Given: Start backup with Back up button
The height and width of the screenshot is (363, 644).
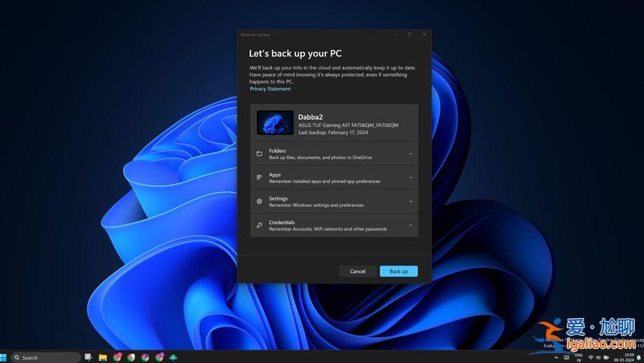Looking at the screenshot, I should click(x=398, y=271).
